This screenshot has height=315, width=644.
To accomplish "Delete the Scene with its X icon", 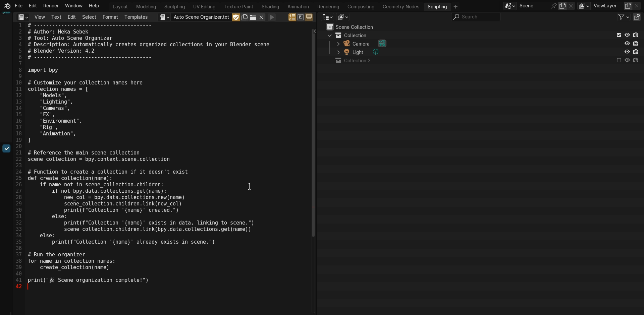I will (571, 6).
